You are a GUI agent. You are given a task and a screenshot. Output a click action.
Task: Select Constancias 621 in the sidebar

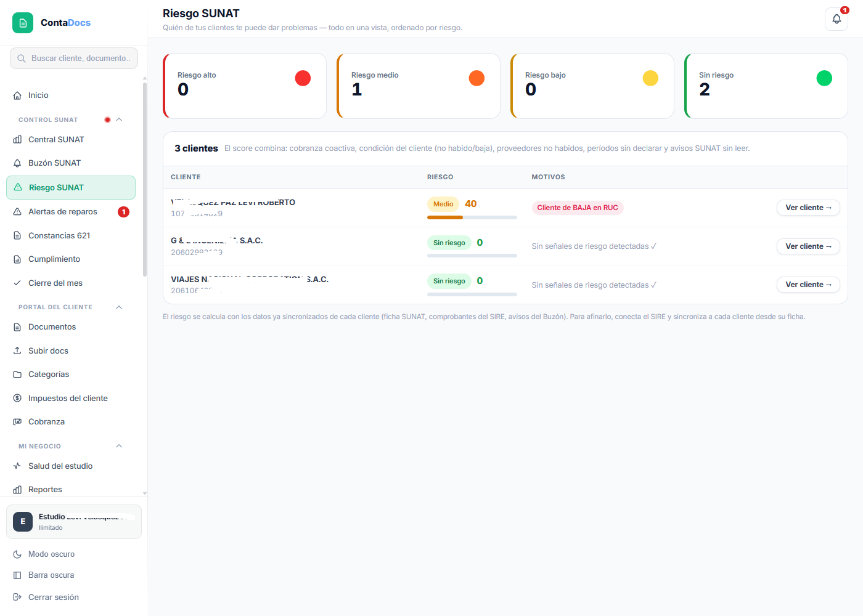(x=71, y=236)
